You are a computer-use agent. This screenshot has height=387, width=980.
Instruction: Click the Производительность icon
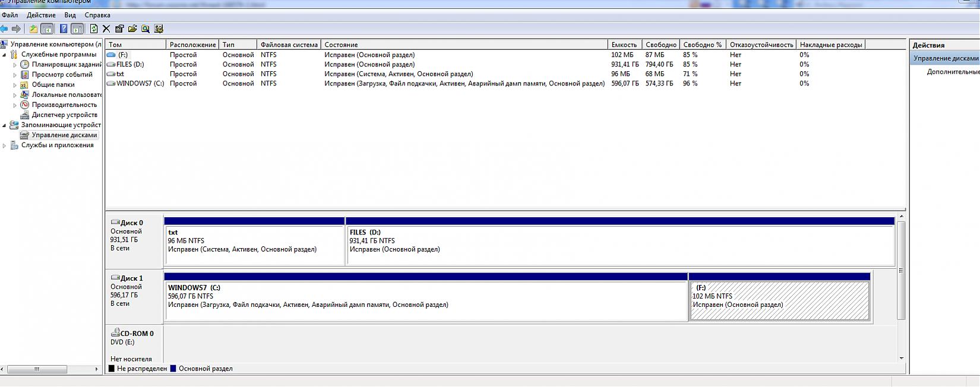pos(24,104)
